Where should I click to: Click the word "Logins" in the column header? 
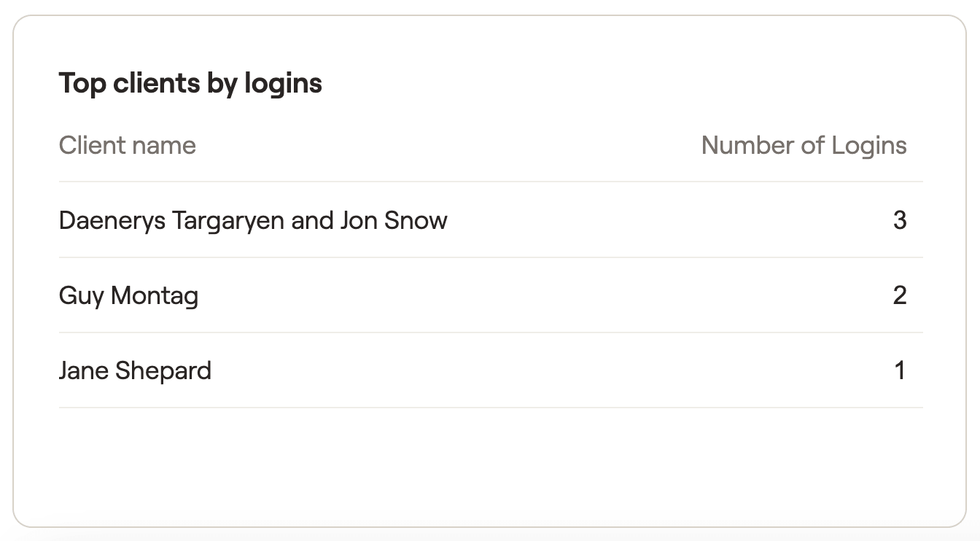(869, 146)
